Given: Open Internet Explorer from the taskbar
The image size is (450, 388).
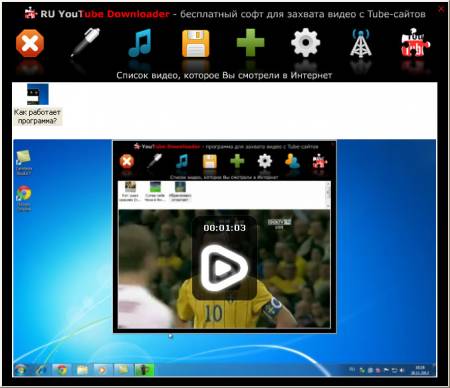Looking at the screenshot, I should 41,370.
